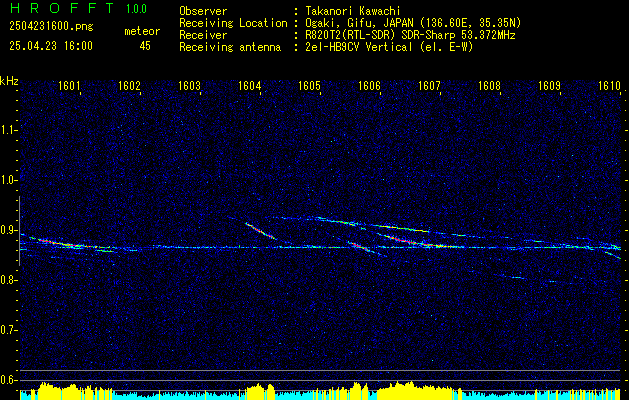This screenshot has width=629, height=400.
Task: Click time marker 1608
Action: click(x=489, y=85)
